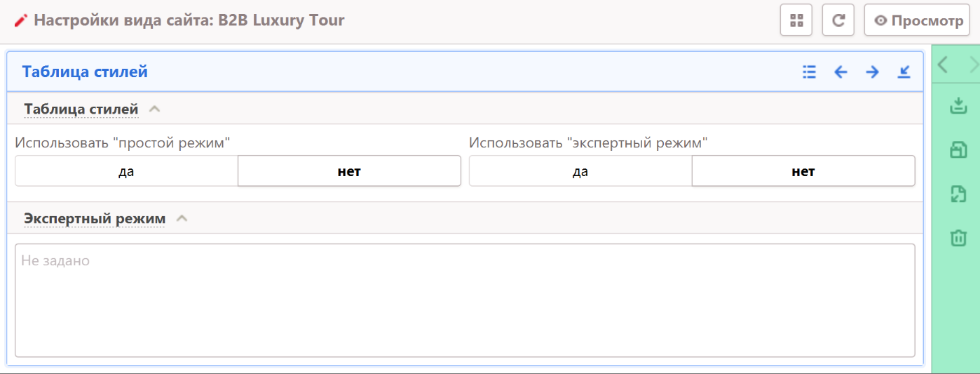This screenshot has width=980, height=374.
Task: Collapse the "Таблица стилей" subsection chevron
Action: (155, 109)
